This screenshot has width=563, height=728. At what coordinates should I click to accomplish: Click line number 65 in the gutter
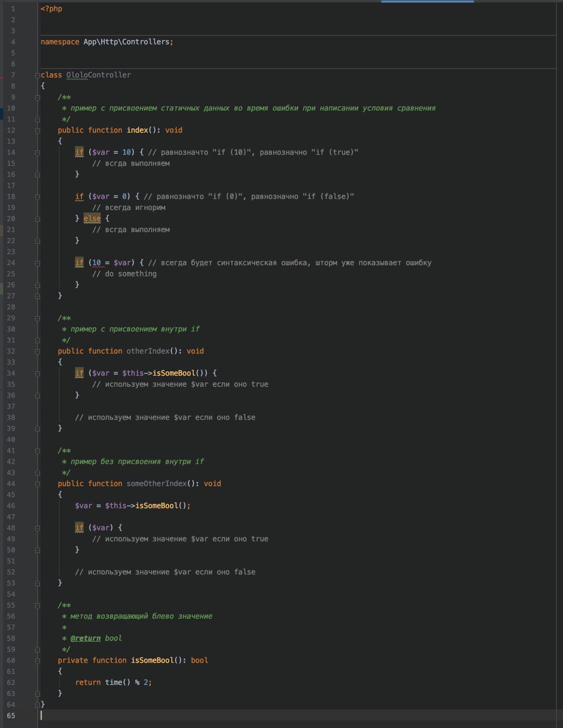point(11,716)
